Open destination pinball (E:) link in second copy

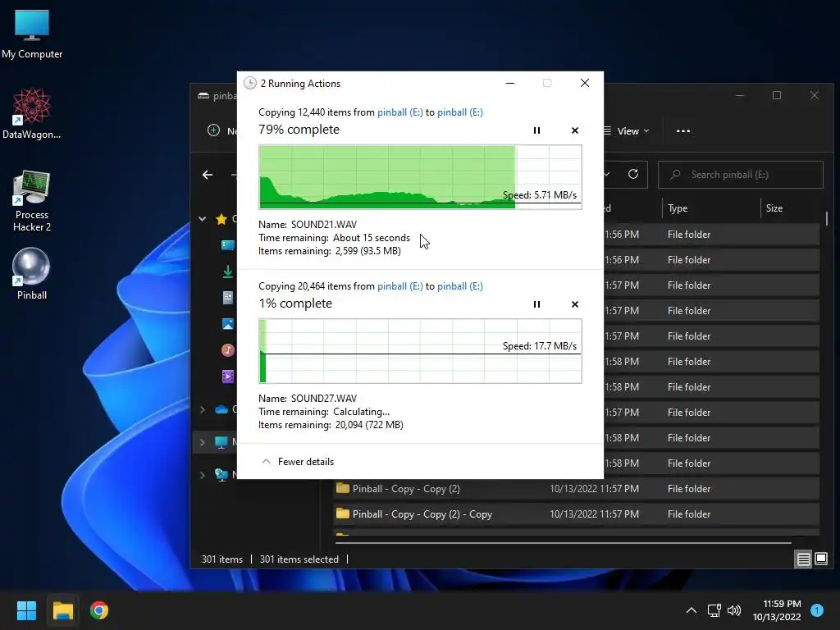(459, 286)
